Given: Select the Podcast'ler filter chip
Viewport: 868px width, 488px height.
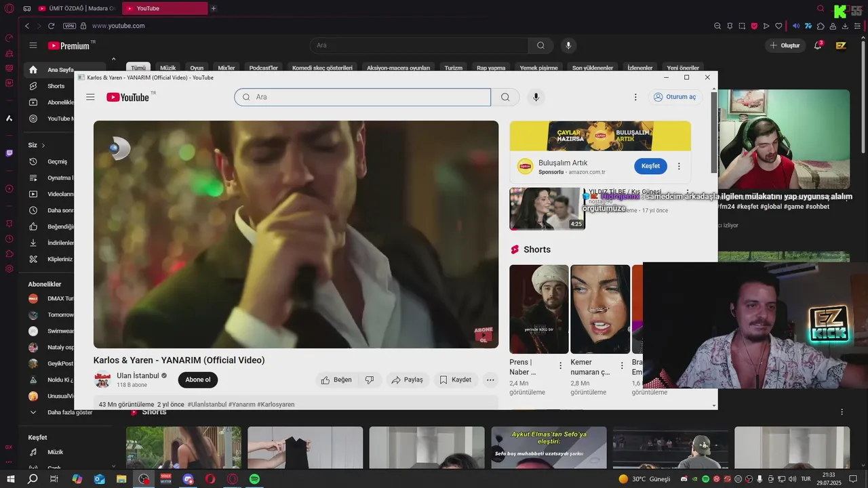Looking at the screenshot, I should [264, 68].
